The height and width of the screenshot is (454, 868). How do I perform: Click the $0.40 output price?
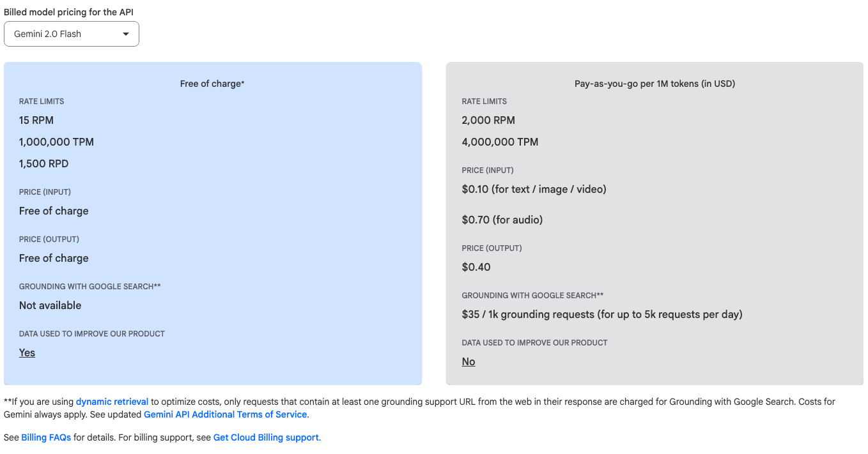(476, 267)
